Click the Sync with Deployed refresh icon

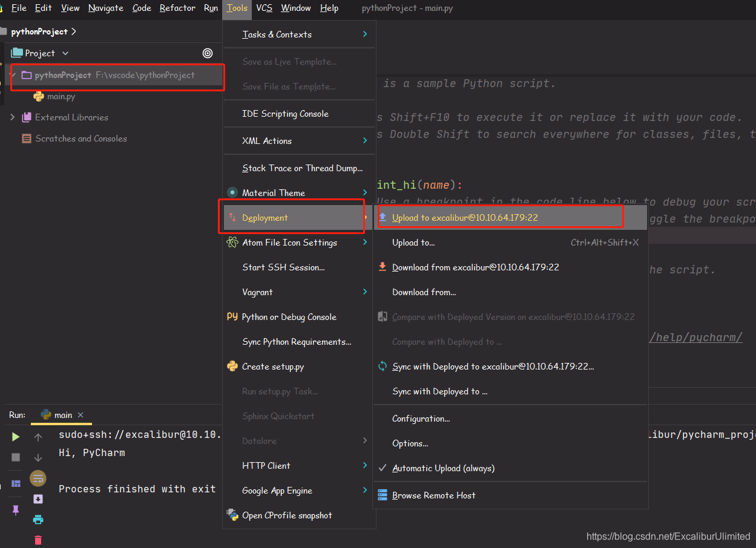point(383,366)
